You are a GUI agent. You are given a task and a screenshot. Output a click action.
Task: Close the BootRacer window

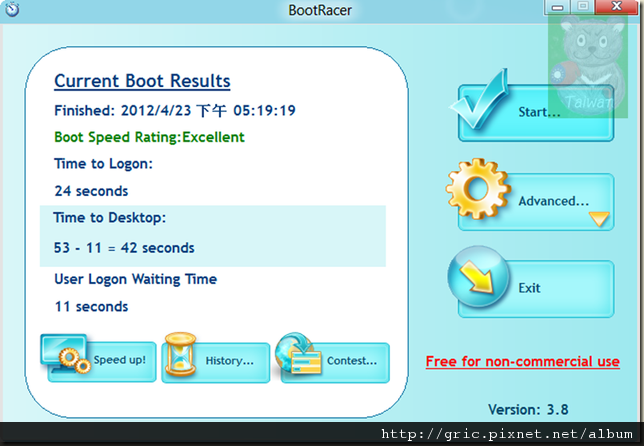tap(616, 7)
